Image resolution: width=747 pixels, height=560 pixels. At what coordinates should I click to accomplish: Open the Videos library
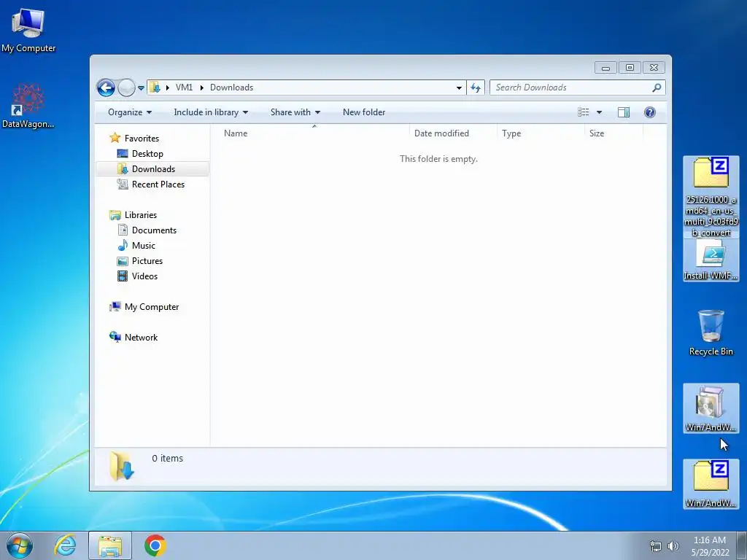click(x=144, y=276)
